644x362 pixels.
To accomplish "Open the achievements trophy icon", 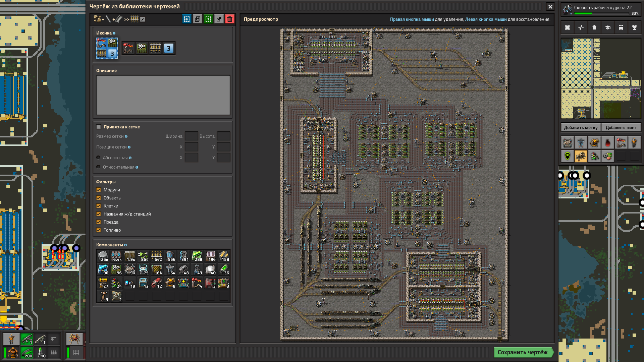I will tap(635, 27).
